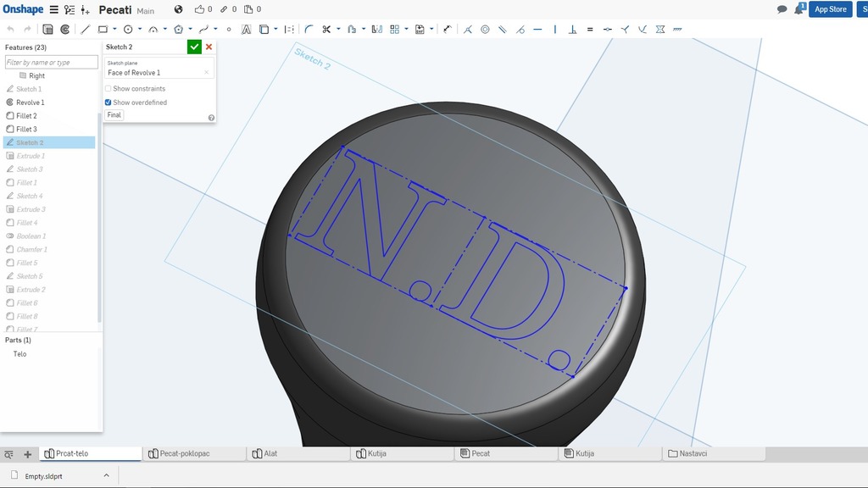Open the Alat tab

270,454
